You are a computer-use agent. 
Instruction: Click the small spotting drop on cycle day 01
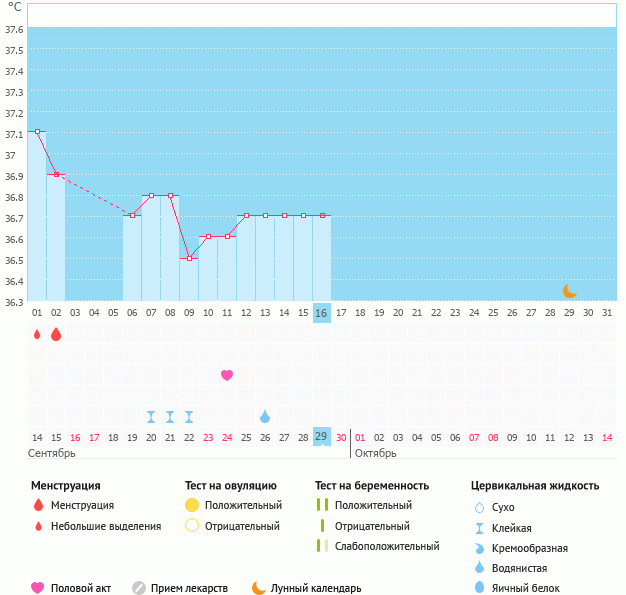[x=37, y=335]
